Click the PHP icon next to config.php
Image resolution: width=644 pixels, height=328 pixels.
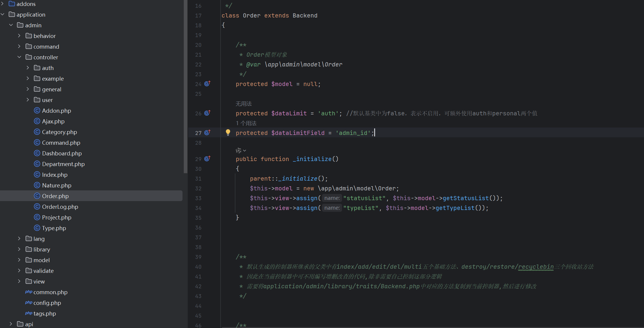point(28,303)
